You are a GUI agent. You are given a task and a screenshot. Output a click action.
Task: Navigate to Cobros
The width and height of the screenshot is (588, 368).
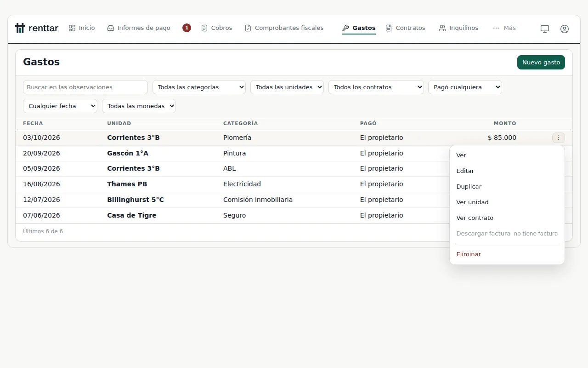pos(217,28)
